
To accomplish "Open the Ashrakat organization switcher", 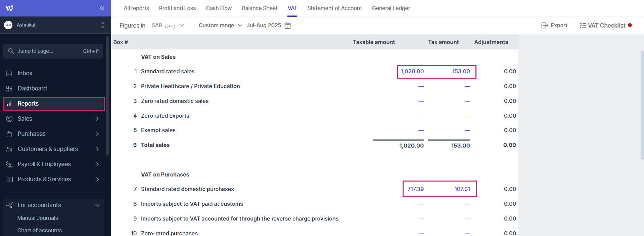I will click(x=54, y=25).
